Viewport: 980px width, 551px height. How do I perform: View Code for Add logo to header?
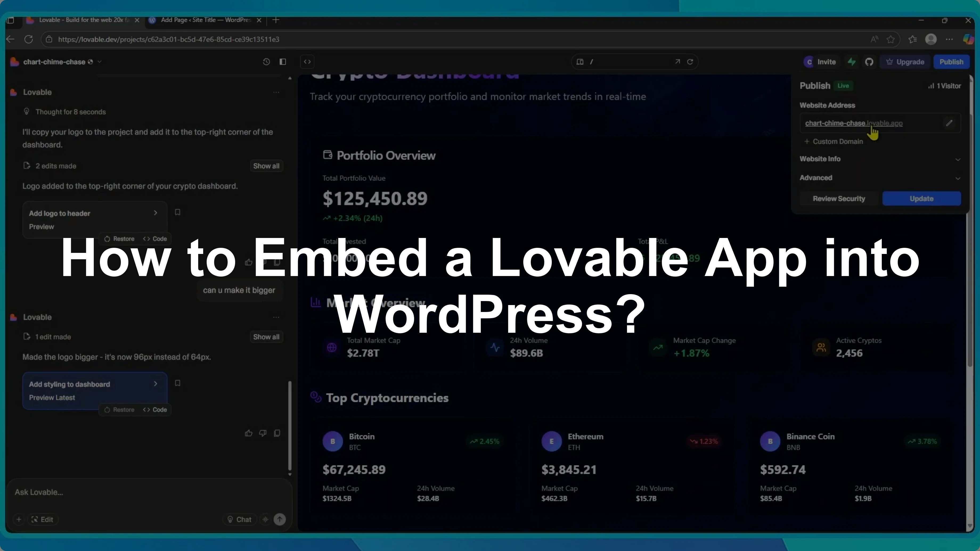coord(155,239)
